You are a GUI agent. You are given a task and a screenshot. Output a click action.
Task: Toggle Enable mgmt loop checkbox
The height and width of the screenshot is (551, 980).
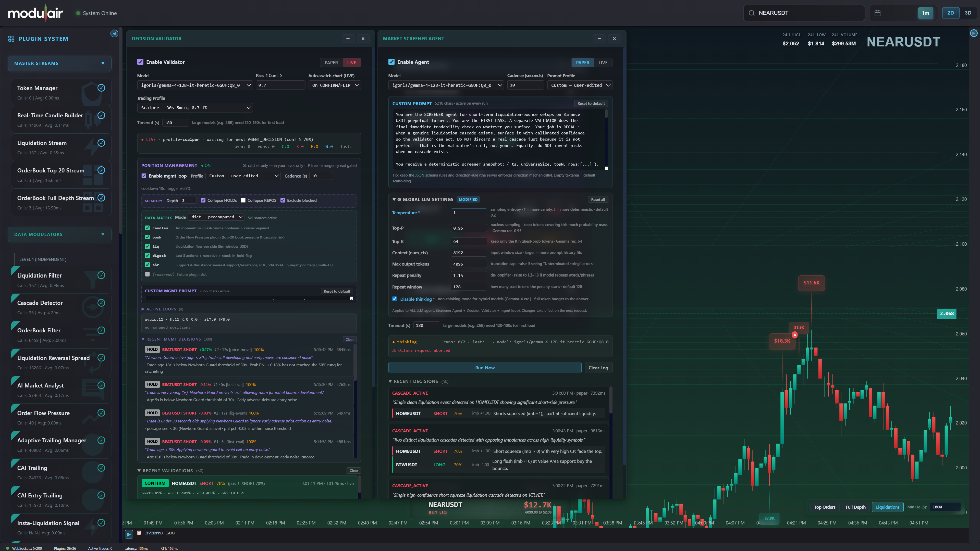[144, 176]
